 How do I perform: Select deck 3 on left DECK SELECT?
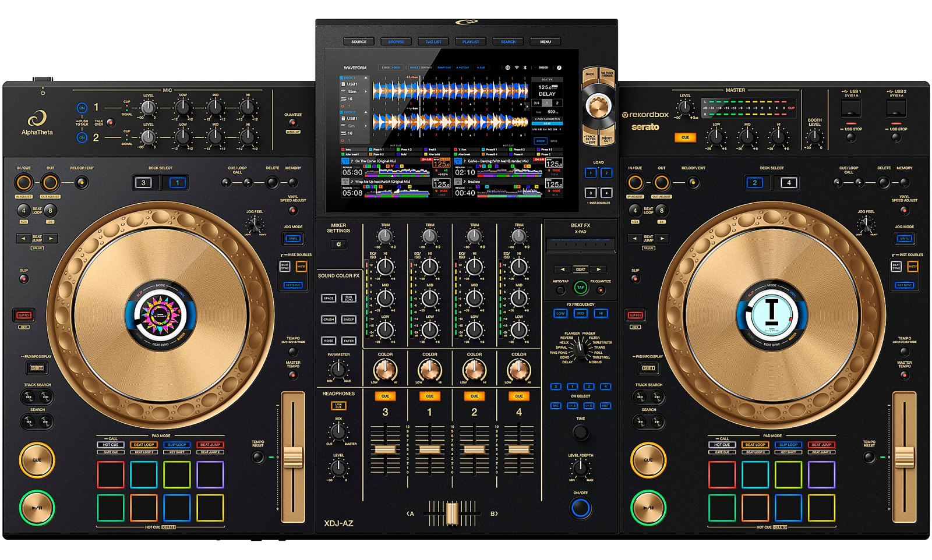coord(144,183)
